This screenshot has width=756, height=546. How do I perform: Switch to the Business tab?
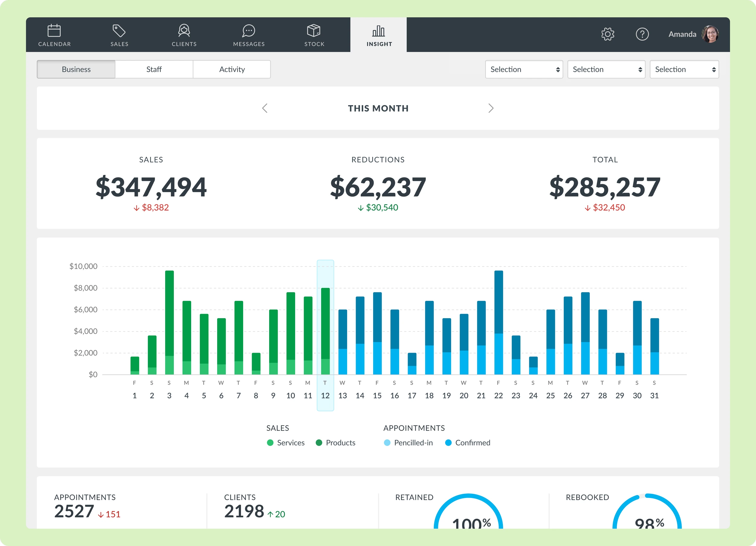[76, 69]
